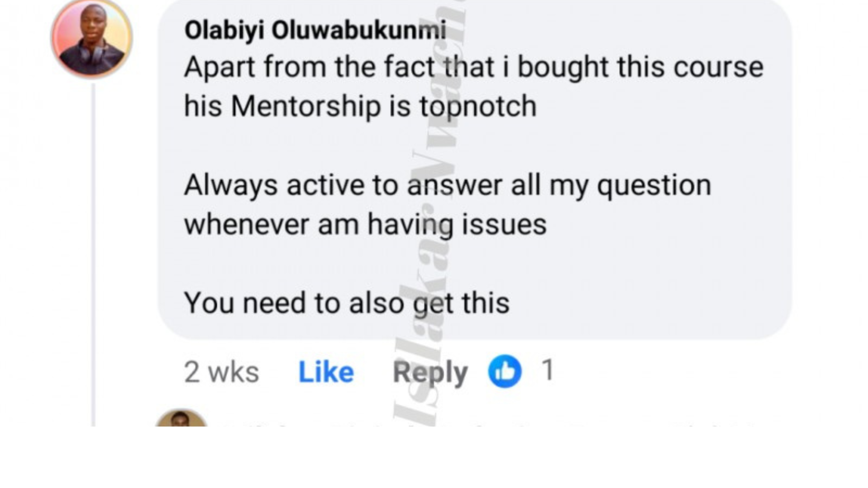Image resolution: width=868 pixels, height=488 pixels.
Task: Click the word 'course' in first line
Action: pos(718,67)
